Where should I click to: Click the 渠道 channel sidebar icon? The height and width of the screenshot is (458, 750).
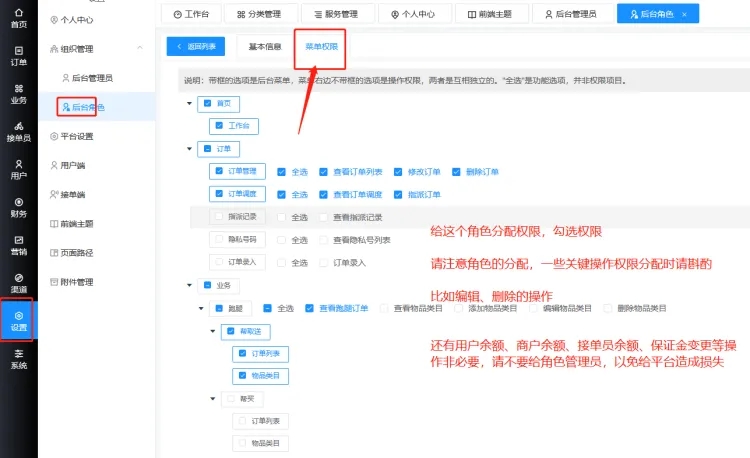pyautogui.click(x=18, y=283)
